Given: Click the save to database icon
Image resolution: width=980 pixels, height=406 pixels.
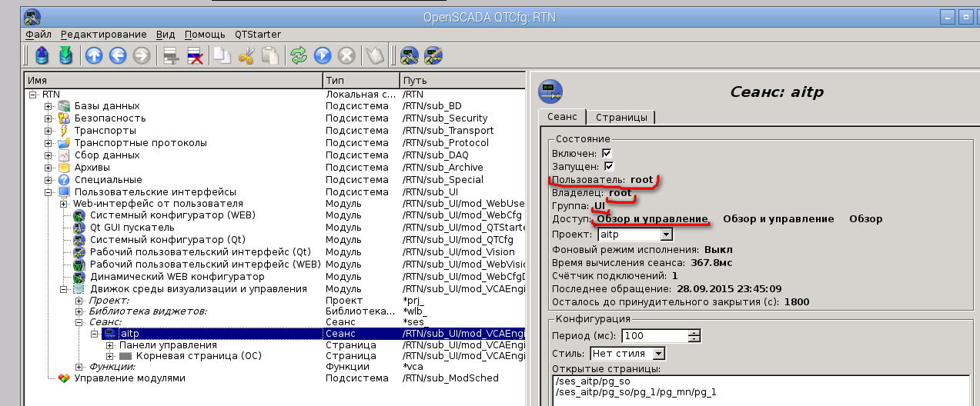Looking at the screenshot, I should coord(67,55).
